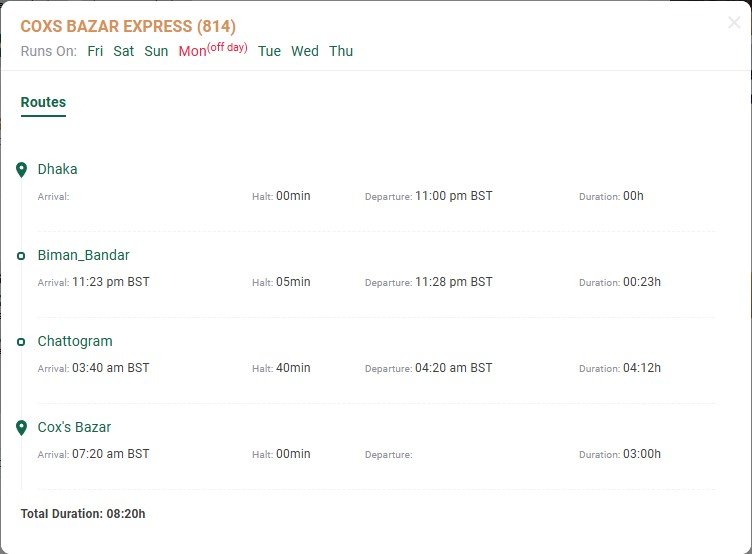Click the Thu running day
Viewport: 752px width, 554px height.
[341, 51]
